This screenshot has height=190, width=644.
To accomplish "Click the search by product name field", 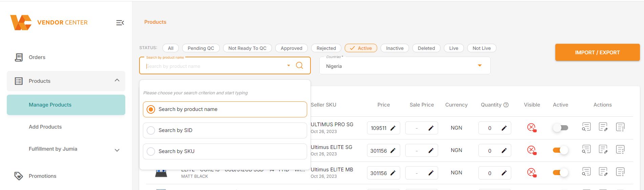I will coord(225,65).
